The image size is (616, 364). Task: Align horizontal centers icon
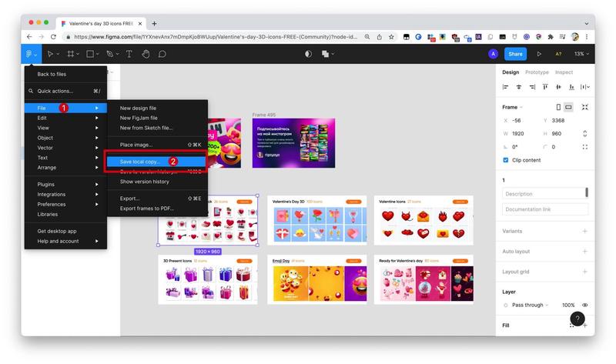click(x=519, y=87)
